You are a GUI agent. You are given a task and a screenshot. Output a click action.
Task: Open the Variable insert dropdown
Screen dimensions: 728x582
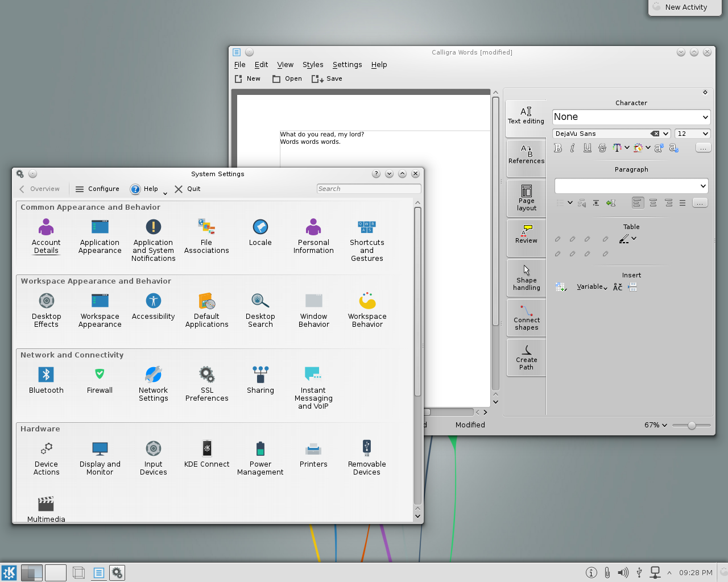(x=592, y=287)
